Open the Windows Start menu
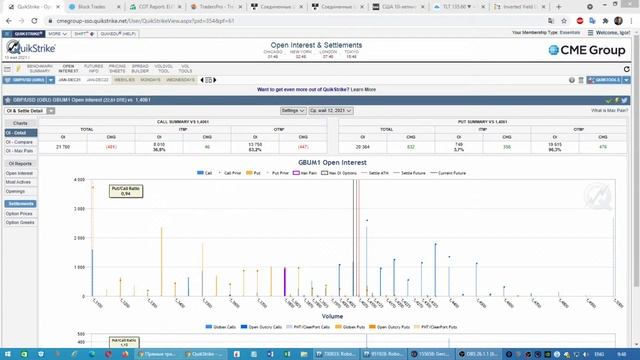This screenshot has height=360, width=640. [x=8, y=354]
